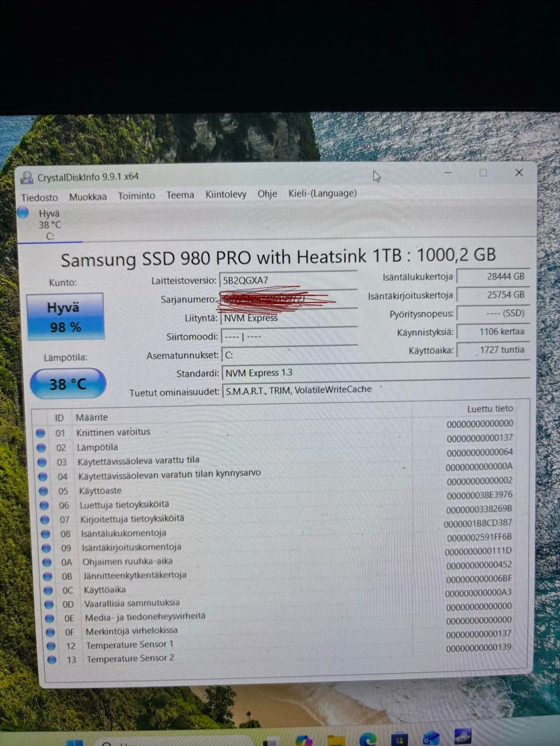Open the Muokkaa menu
The width and height of the screenshot is (560, 746).
click(88, 197)
